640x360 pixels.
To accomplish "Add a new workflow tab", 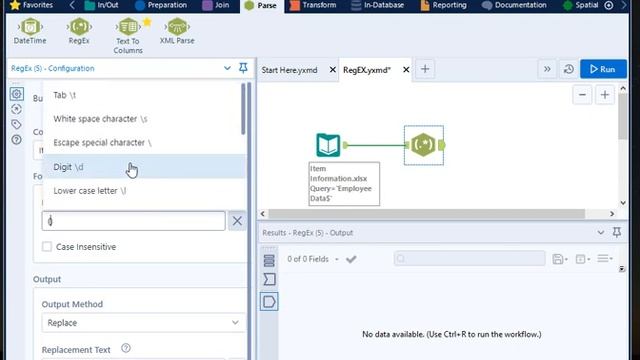I will click(x=425, y=69).
